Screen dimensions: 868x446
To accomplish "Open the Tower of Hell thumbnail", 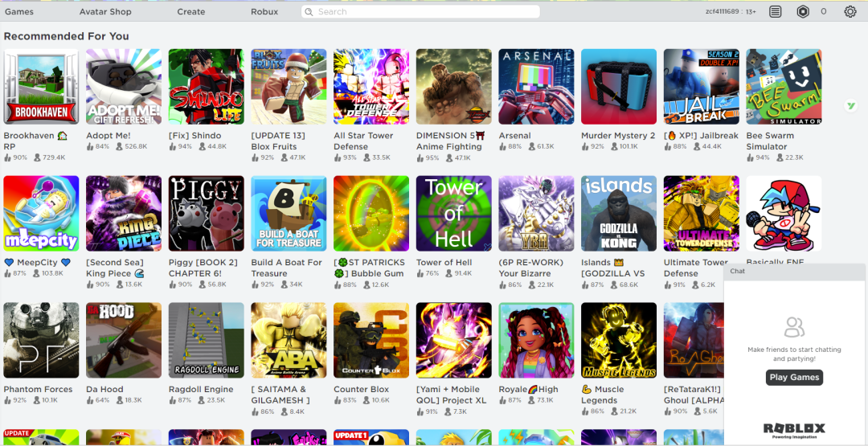I will pos(453,214).
